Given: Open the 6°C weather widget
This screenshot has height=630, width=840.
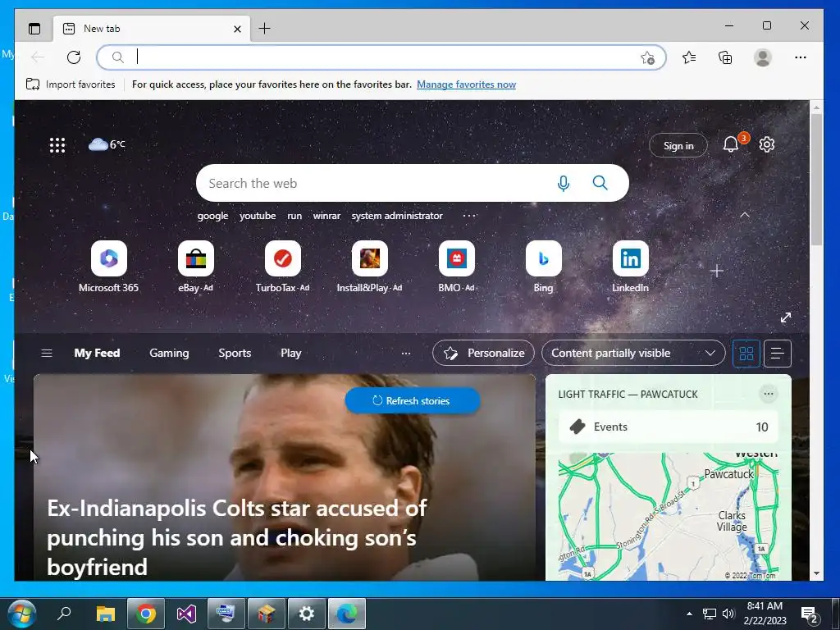Looking at the screenshot, I should coord(107,144).
